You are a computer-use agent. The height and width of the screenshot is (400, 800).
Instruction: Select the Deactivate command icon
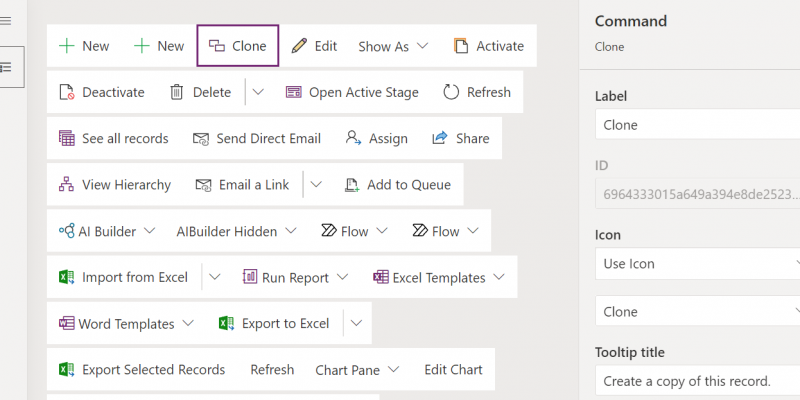point(67,92)
